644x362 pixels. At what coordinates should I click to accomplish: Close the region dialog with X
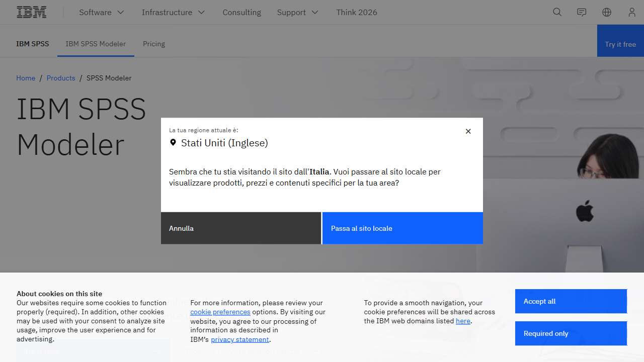coord(468,131)
